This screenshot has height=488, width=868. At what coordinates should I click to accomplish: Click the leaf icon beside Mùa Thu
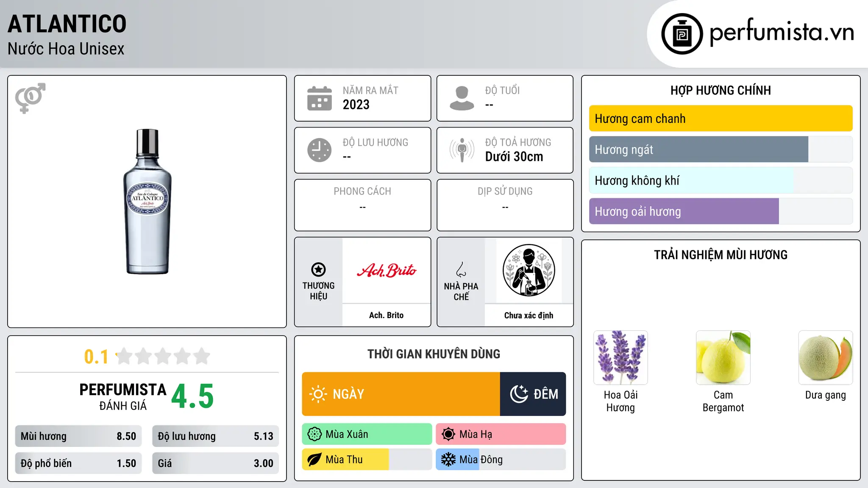(314, 460)
